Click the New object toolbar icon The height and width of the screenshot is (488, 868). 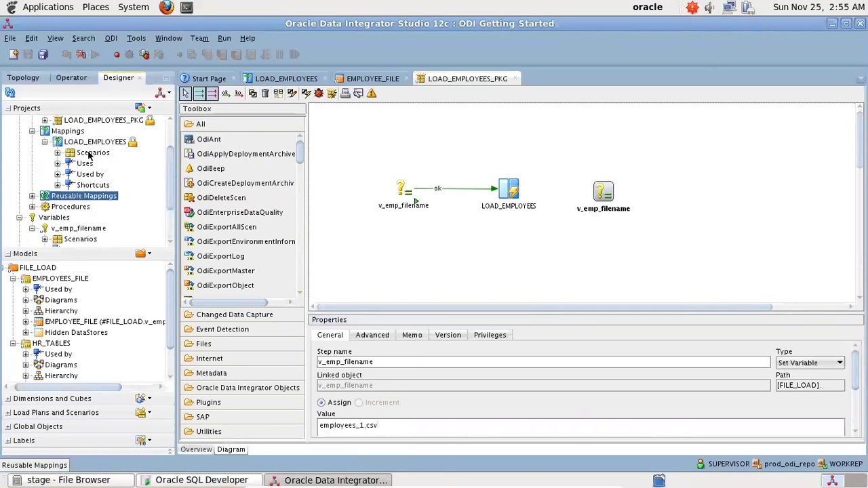tap(13, 54)
